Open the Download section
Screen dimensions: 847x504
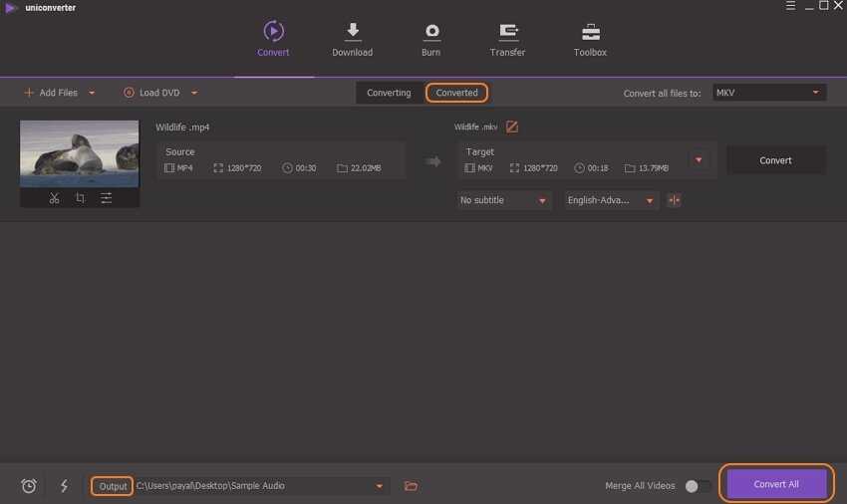pos(352,40)
